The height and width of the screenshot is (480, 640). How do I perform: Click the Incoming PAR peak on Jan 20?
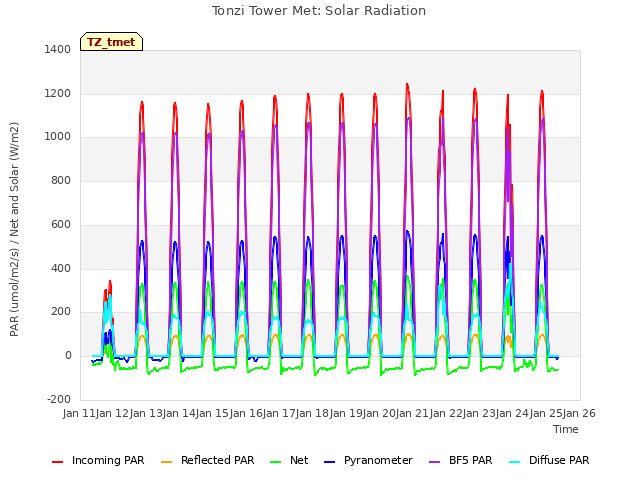(407, 84)
